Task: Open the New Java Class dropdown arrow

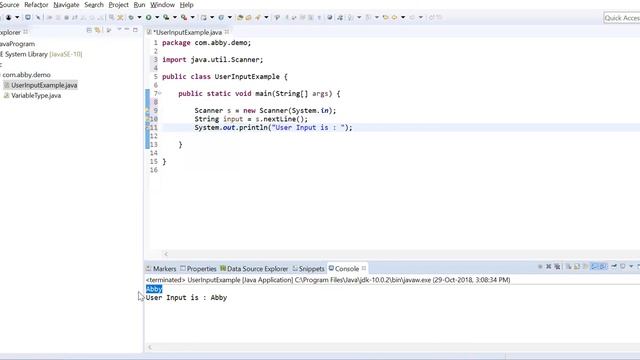Action: point(229,18)
